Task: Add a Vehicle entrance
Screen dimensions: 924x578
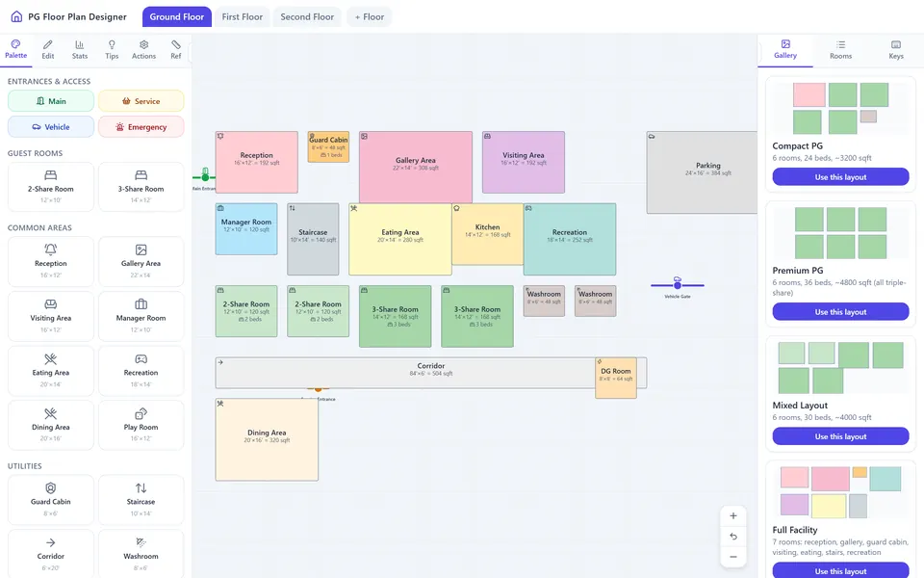Action: (51, 127)
